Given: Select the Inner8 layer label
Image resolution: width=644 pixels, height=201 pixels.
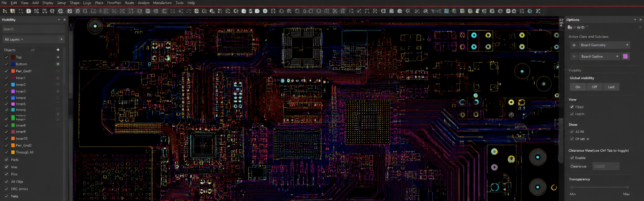Looking at the screenshot, I should coord(21,125).
